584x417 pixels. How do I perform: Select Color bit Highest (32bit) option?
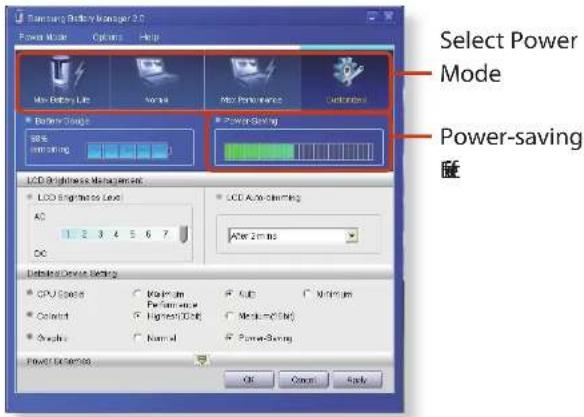tap(137, 316)
